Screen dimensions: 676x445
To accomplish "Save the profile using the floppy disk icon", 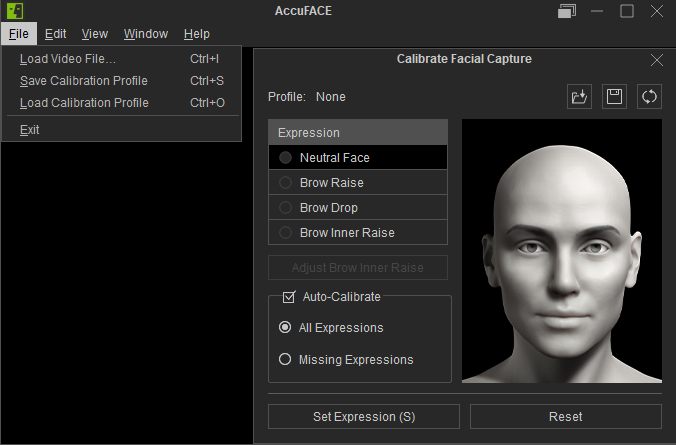I will (x=614, y=96).
